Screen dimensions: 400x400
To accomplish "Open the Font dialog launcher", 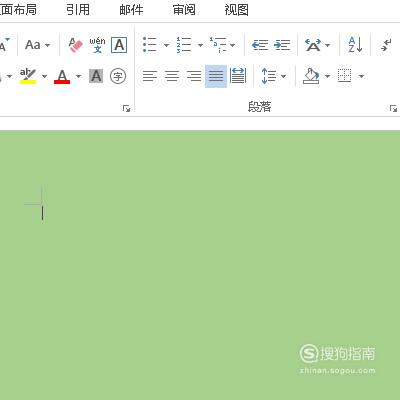I will click(126, 108).
